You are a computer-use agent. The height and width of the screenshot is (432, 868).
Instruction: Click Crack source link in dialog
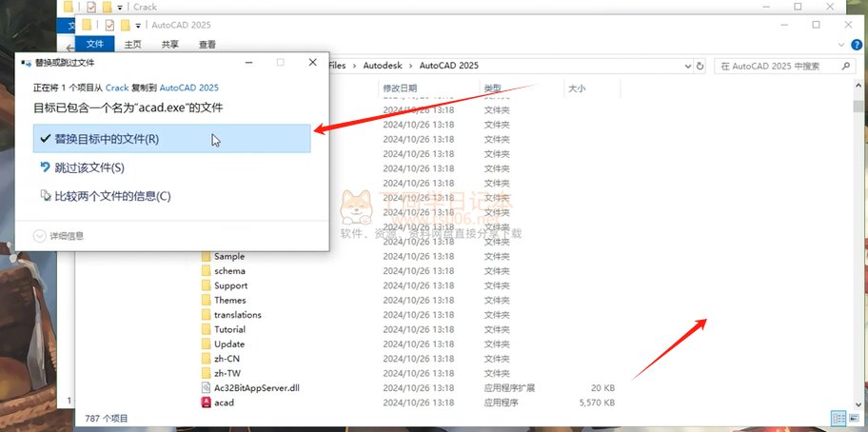[x=117, y=88]
